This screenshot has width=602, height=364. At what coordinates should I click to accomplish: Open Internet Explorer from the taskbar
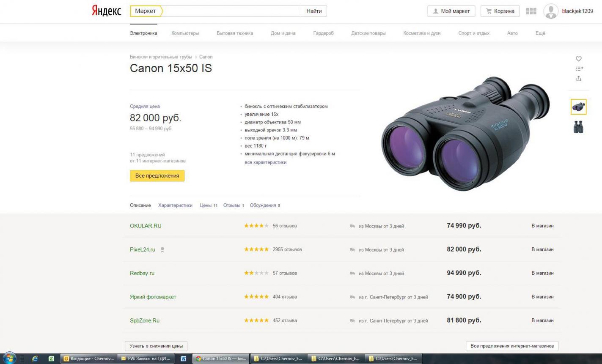coord(35,359)
